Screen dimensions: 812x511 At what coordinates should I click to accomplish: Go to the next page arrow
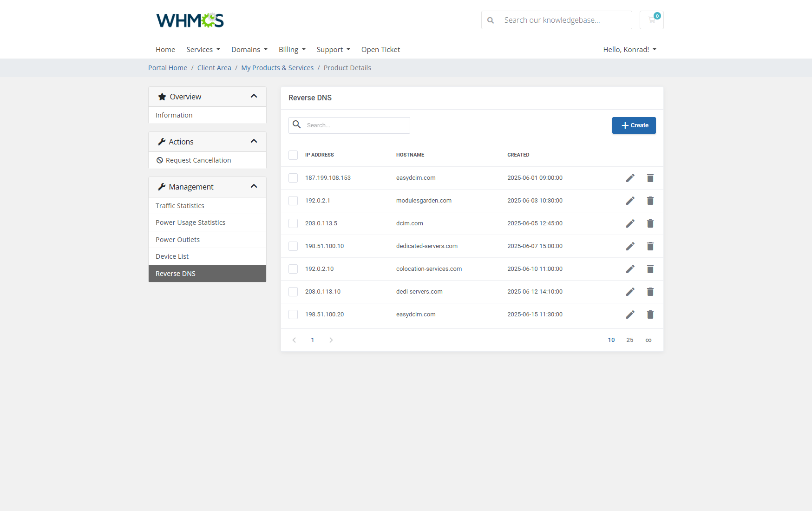point(331,340)
